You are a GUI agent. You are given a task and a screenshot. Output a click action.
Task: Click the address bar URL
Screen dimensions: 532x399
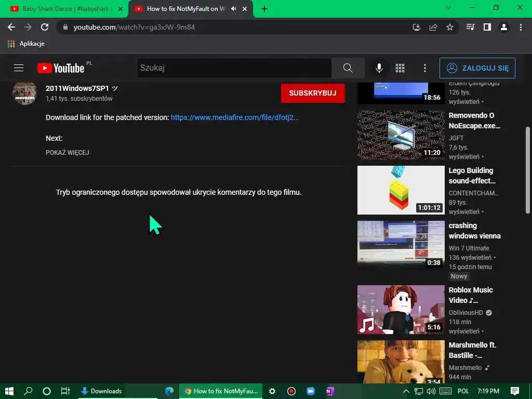(x=135, y=27)
